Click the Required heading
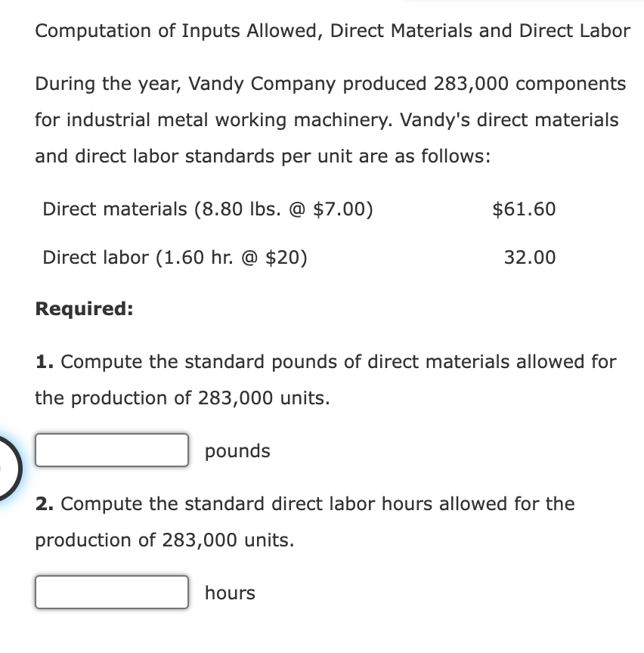 (84, 308)
